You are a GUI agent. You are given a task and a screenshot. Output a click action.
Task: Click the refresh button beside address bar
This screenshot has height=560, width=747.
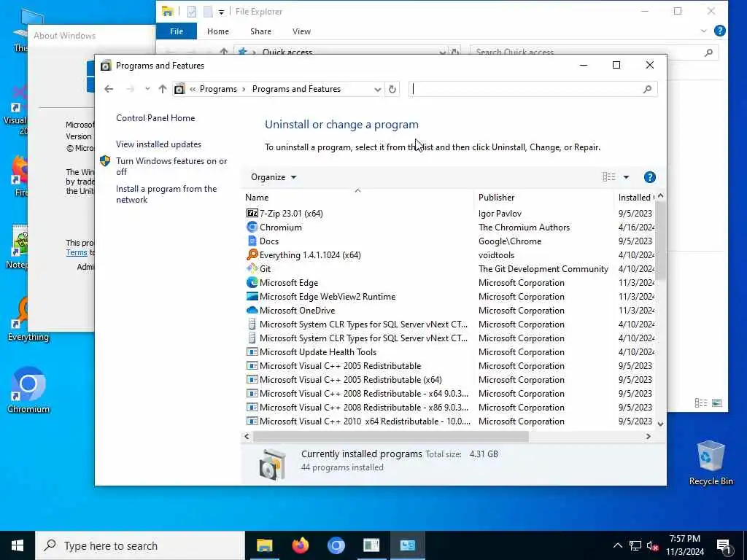click(392, 89)
